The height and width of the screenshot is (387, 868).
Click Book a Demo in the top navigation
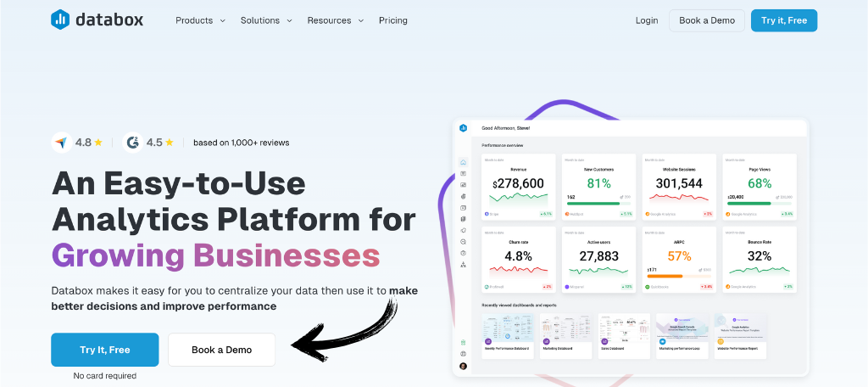coord(707,20)
